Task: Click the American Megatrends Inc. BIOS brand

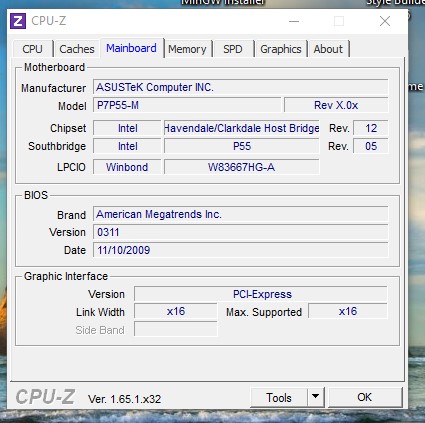Action: [x=240, y=214]
